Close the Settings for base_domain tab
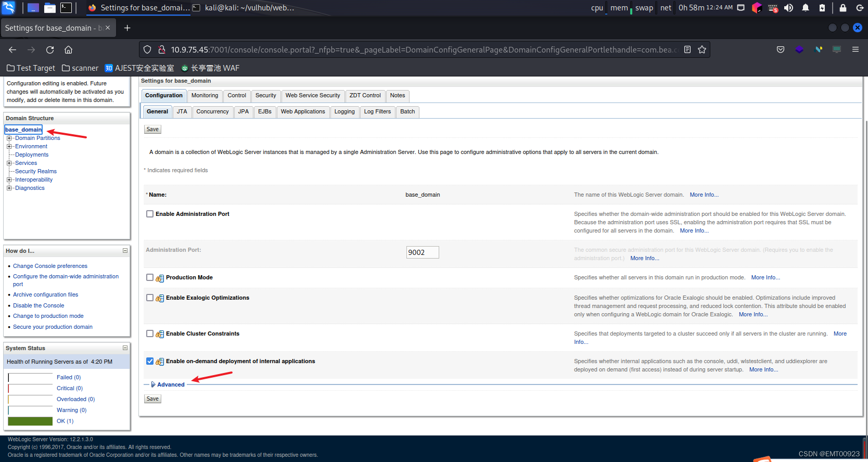The width and height of the screenshot is (868, 462). (x=108, y=28)
